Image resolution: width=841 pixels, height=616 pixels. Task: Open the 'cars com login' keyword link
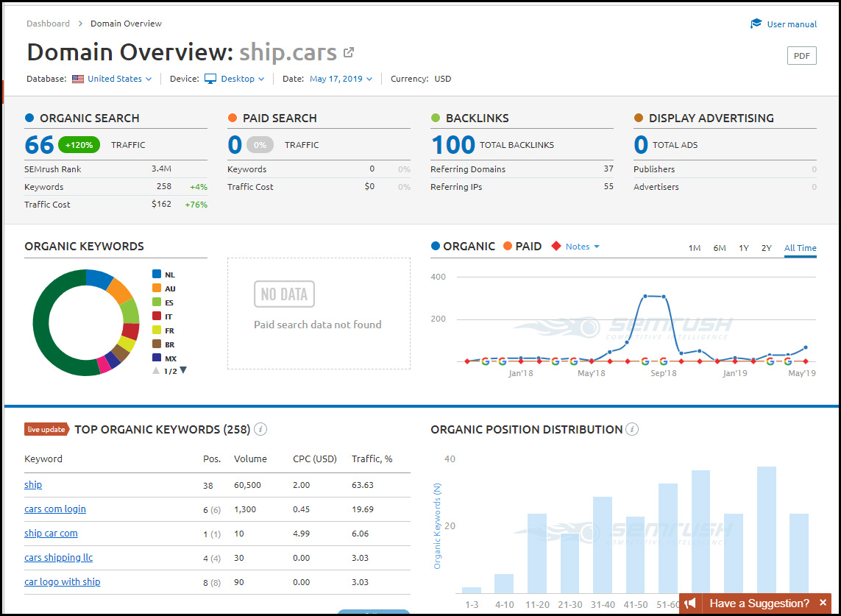(55, 509)
